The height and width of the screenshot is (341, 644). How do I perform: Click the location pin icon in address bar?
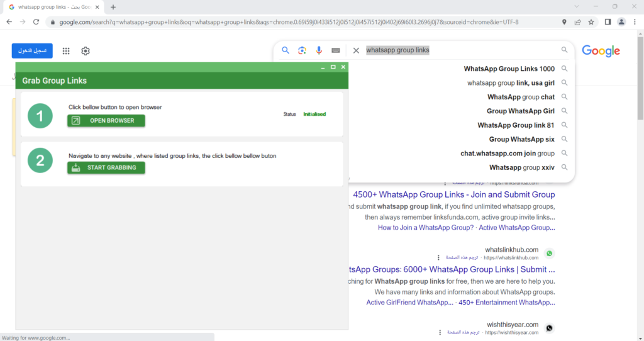(x=564, y=22)
